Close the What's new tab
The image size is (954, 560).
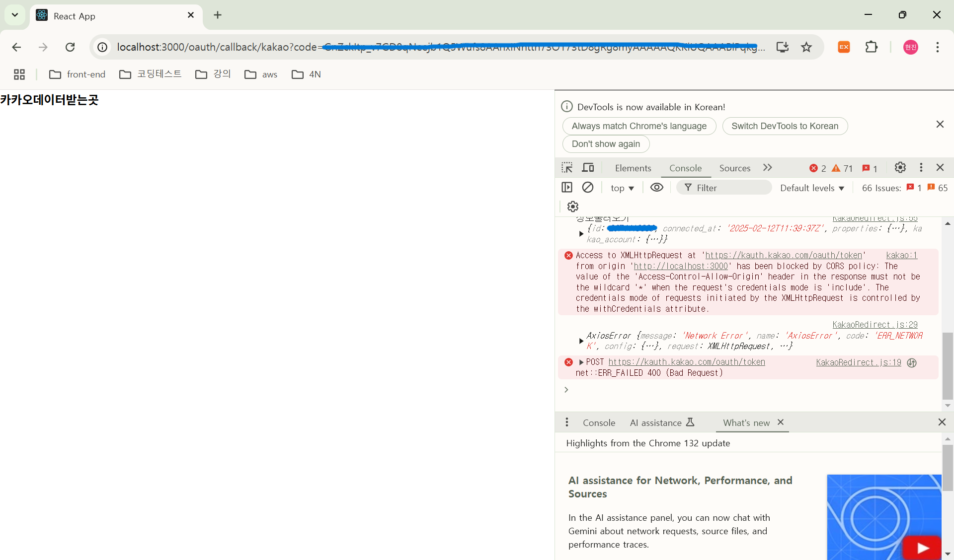point(781,422)
